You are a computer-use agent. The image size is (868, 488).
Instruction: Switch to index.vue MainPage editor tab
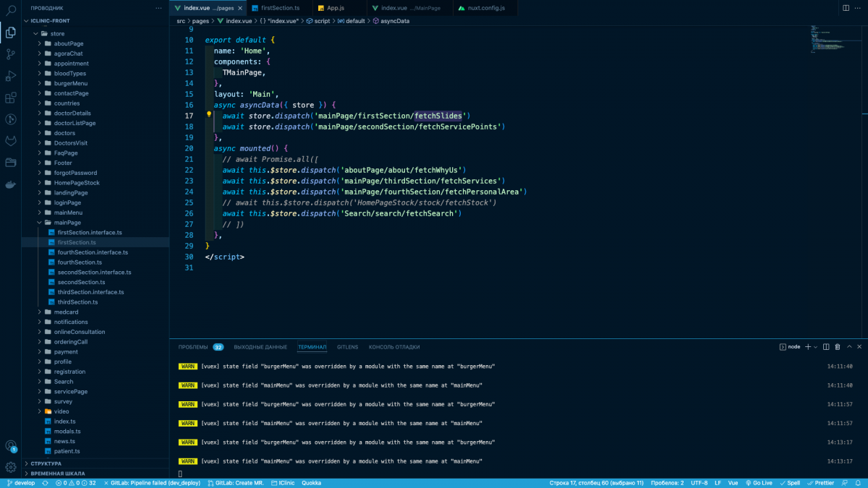point(410,8)
